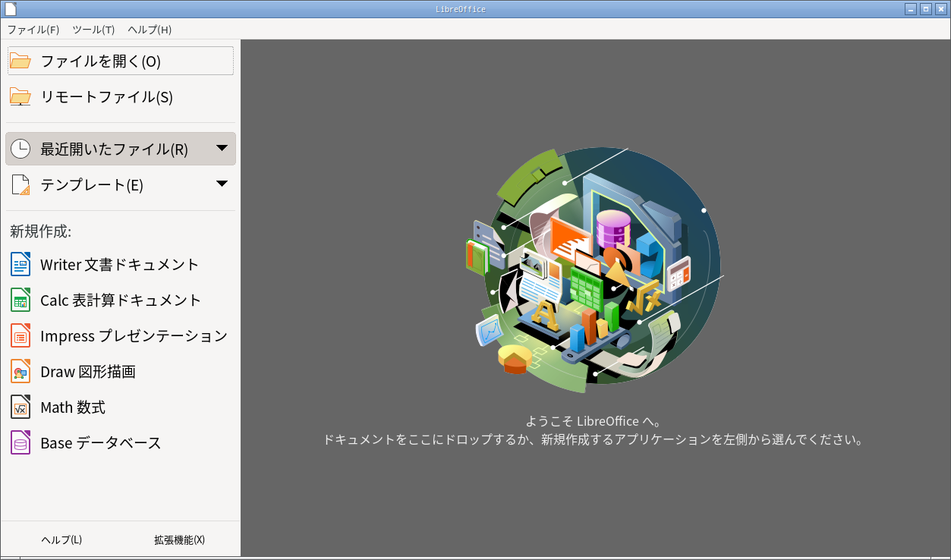
Task: Click the clock icon for 最近開いたファイル
Action: pyautogui.click(x=20, y=149)
